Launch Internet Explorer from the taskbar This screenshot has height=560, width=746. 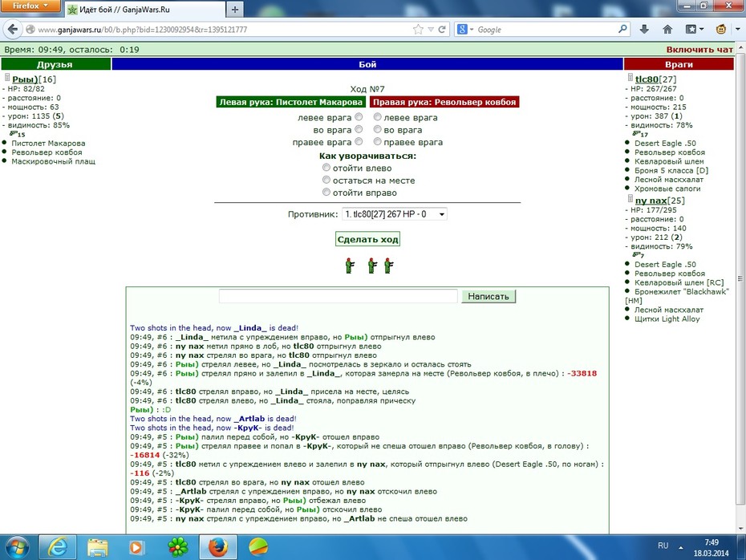click(x=57, y=548)
